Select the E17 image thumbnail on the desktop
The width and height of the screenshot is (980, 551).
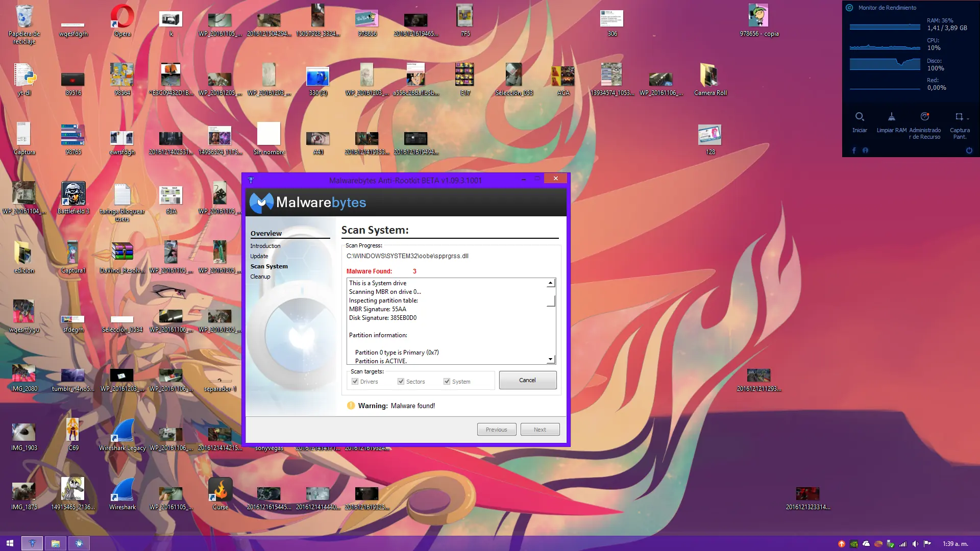(465, 80)
